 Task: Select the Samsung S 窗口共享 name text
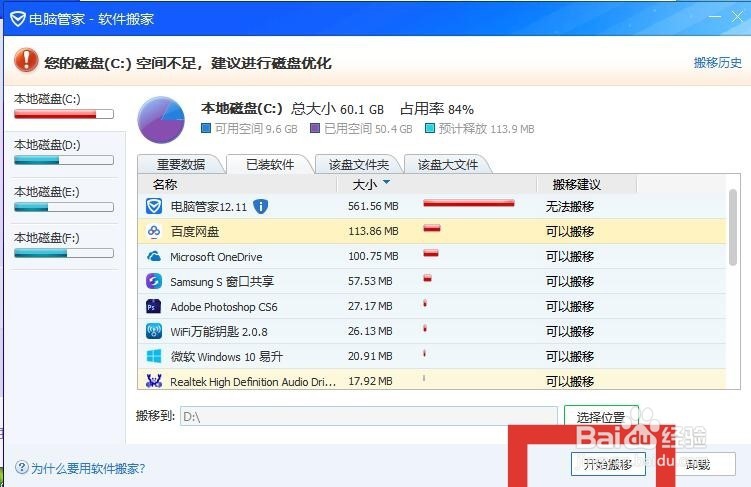pyautogui.click(x=222, y=282)
